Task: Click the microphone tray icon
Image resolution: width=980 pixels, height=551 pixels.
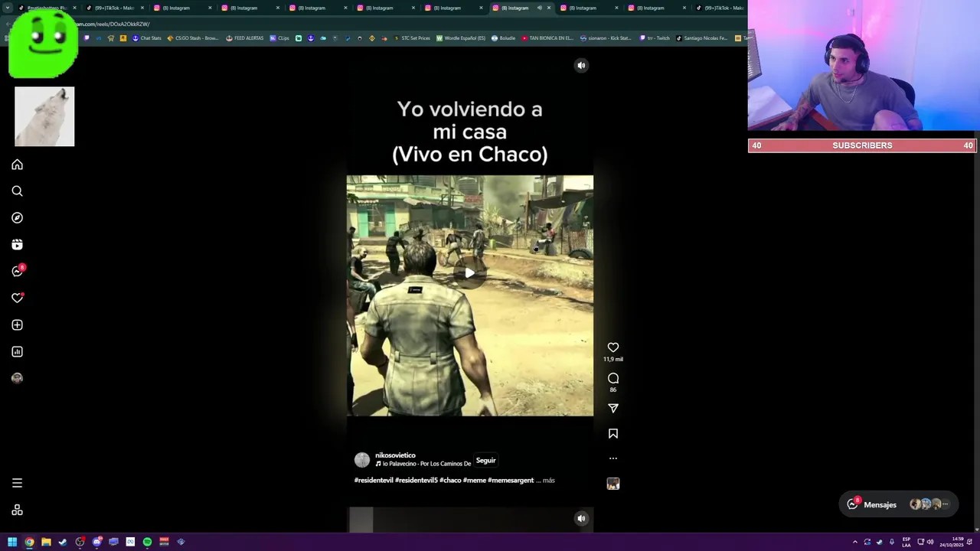Action: 892,542
